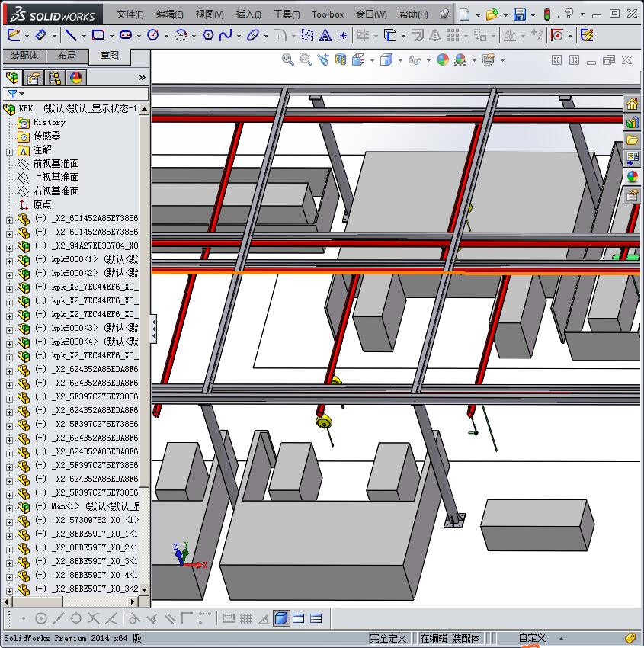
Task: Click the sketch Text (A) tool
Action: (x=325, y=36)
